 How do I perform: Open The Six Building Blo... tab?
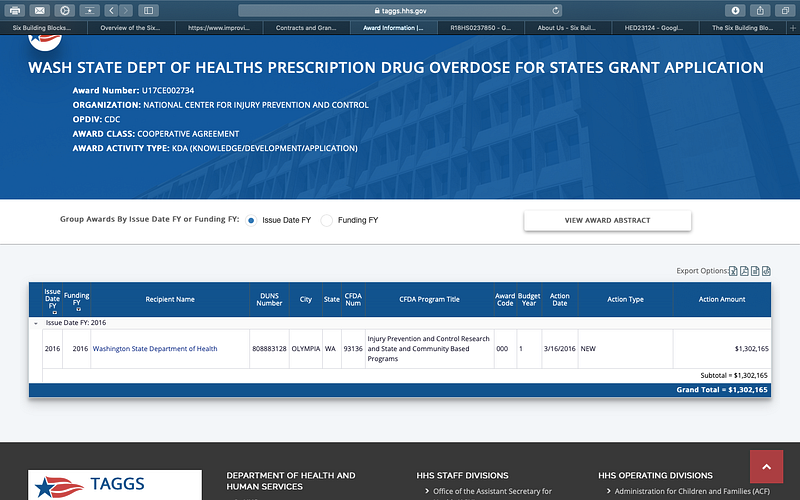pos(743,28)
